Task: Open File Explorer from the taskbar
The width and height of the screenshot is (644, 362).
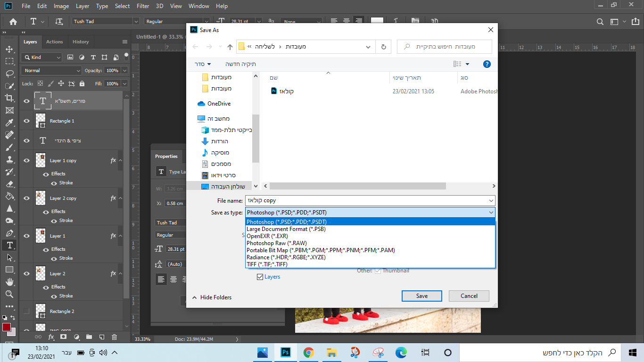Action: (x=332, y=352)
